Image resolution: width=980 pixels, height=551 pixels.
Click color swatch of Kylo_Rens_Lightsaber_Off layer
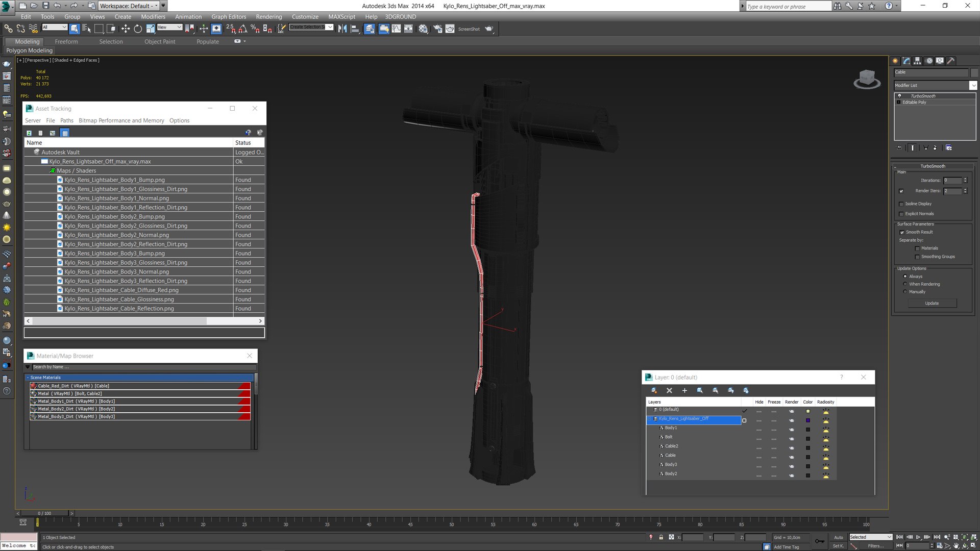point(808,420)
